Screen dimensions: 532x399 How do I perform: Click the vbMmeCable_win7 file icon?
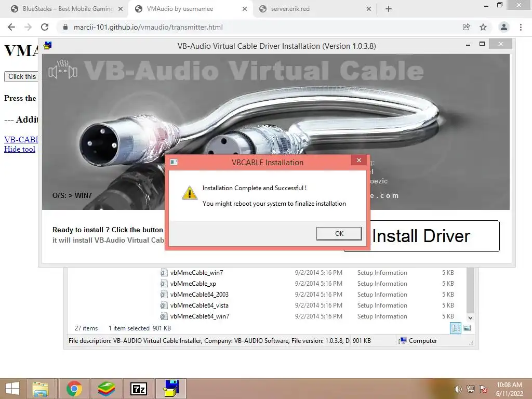[164, 272]
